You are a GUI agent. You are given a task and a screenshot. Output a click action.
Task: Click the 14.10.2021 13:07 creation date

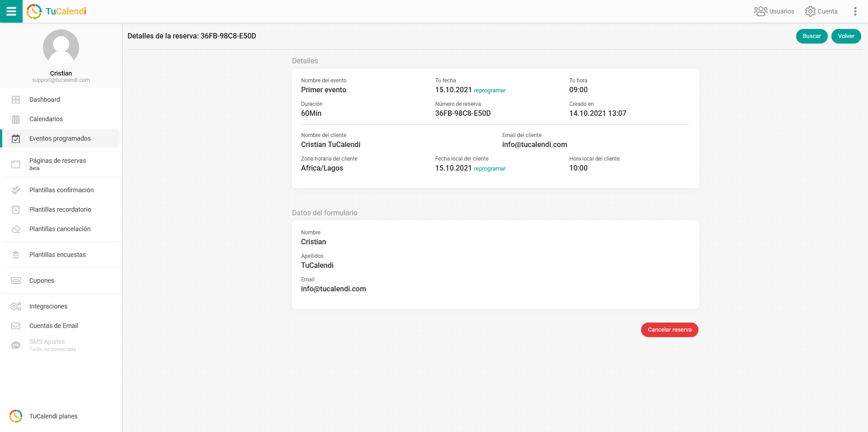click(598, 114)
